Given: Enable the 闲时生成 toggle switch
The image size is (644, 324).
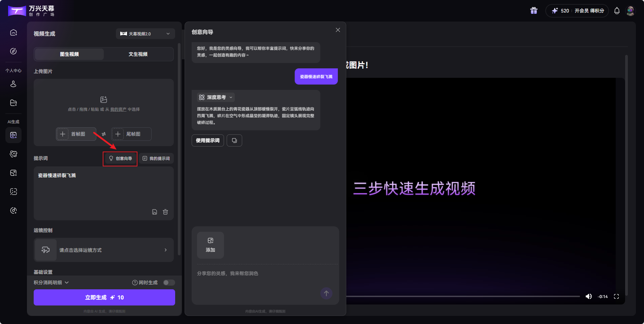Looking at the screenshot, I should pos(169,283).
